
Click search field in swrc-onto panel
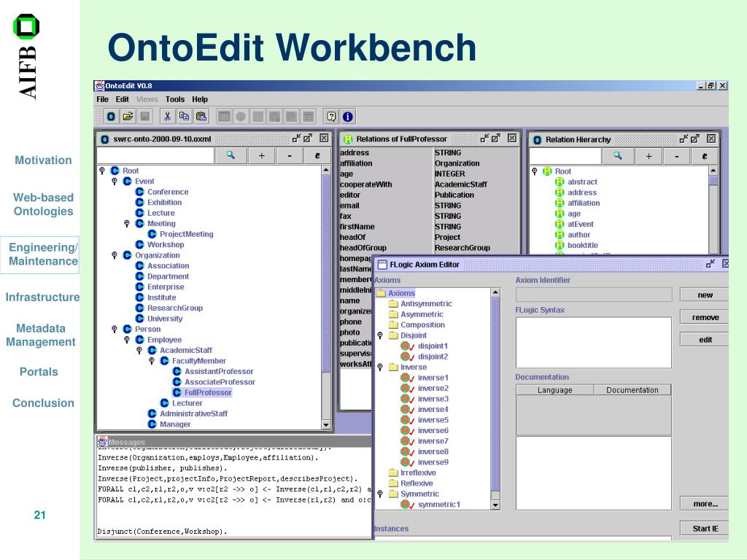tap(155, 155)
